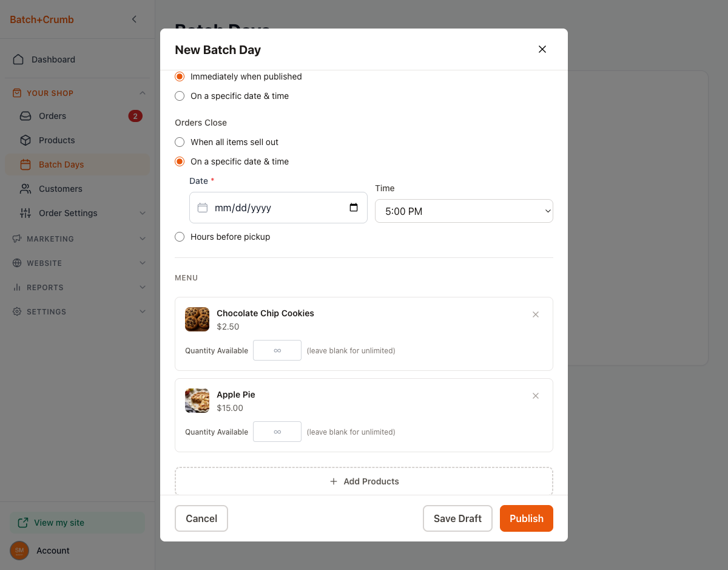Remove Apple Pie from the menu
Screen dimensions: 728x570
pos(536,396)
